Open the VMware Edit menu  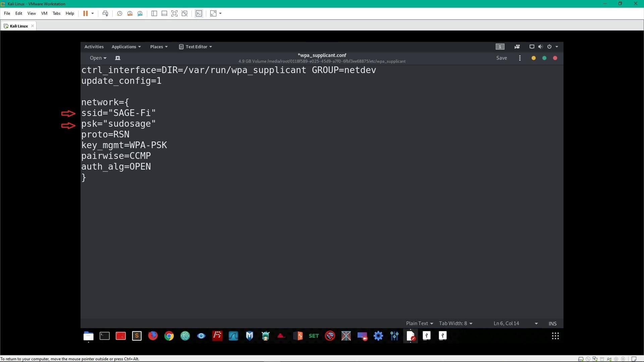(19, 13)
